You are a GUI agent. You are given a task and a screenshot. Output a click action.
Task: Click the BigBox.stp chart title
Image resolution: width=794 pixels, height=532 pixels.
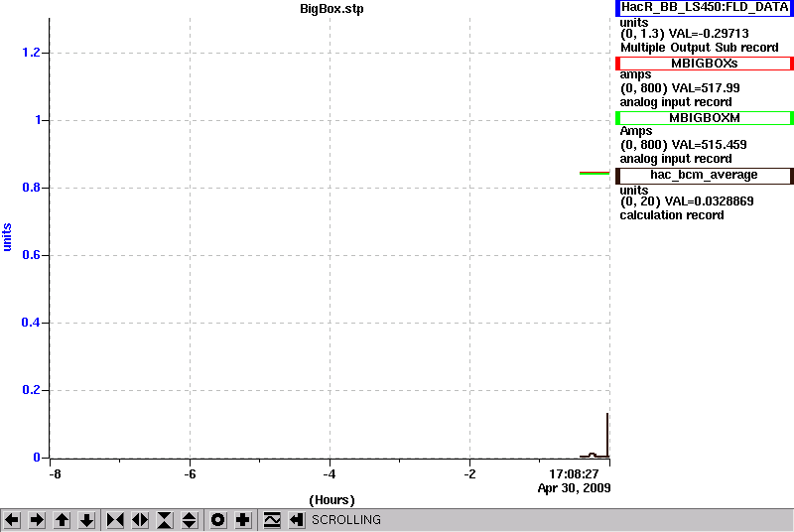click(x=331, y=9)
